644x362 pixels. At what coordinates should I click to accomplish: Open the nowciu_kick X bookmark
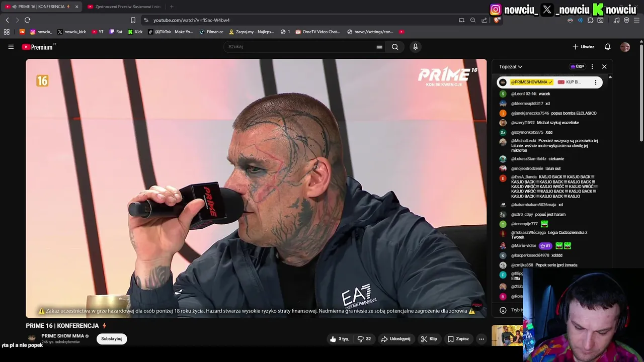71,32
